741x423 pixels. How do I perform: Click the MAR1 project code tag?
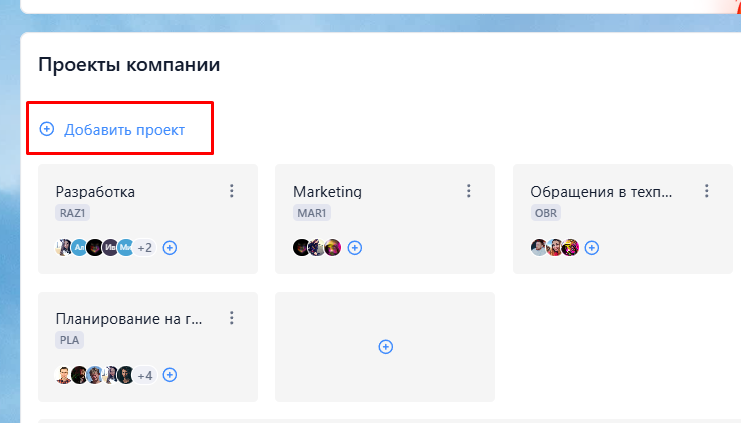pyautogui.click(x=311, y=213)
